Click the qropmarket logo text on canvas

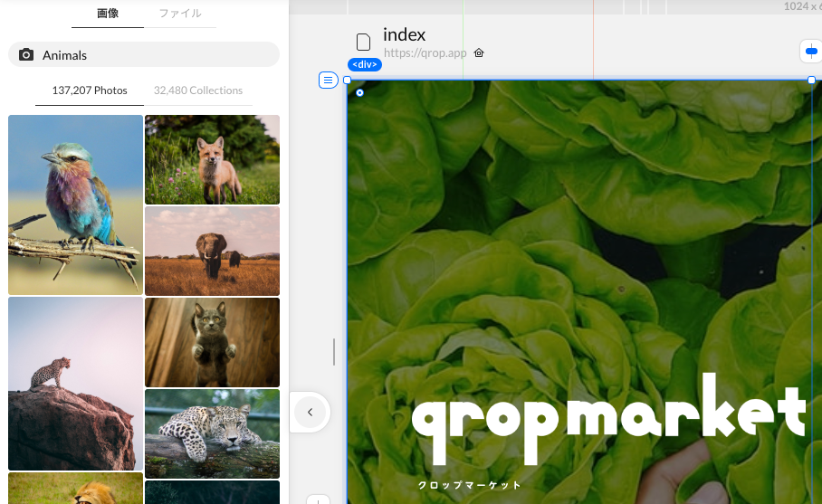point(608,419)
